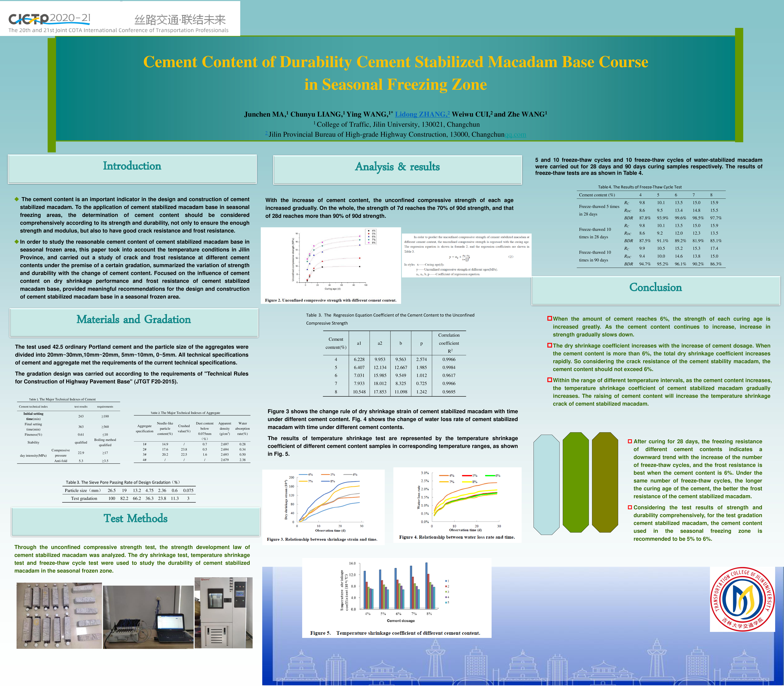This screenshot has height=686, width=784.
Task: Click 'Table 1. The Major Technical Indexes of Cement' title
Action: coord(62,399)
